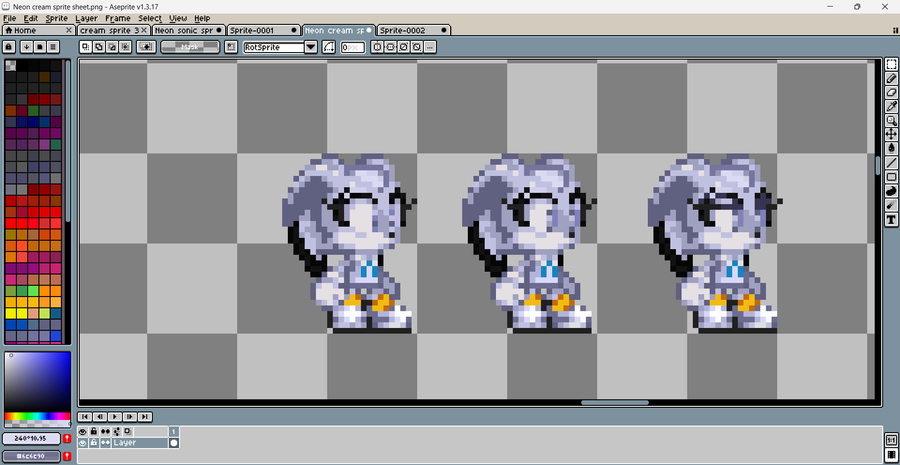
Task: Select the Eyedropper tool
Action: pyautogui.click(x=891, y=106)
